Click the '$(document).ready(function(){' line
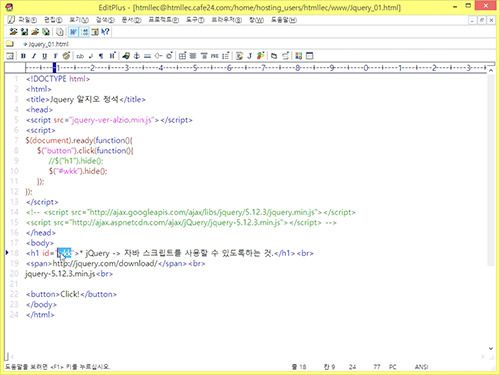The width and height of the screenshot is (500, 375). click(79, 140)
